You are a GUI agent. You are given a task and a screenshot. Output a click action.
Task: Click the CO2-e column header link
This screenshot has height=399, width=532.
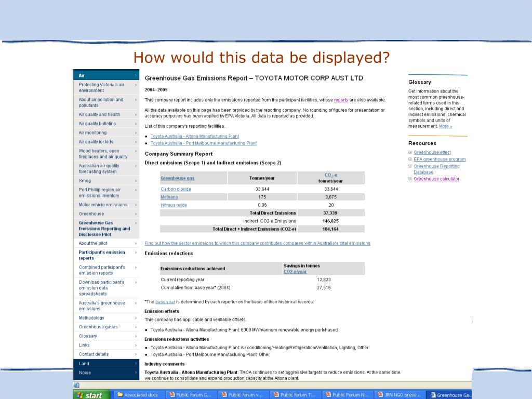[x=331, y=175]
